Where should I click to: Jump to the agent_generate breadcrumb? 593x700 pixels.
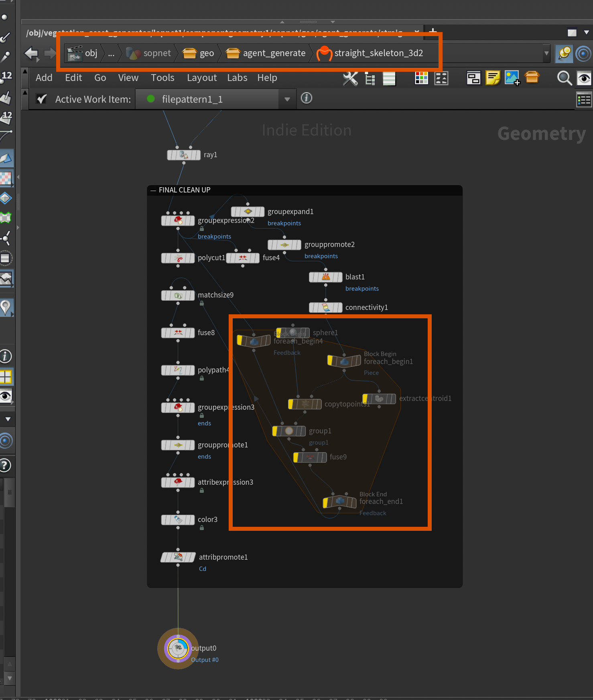pos(266,53)
